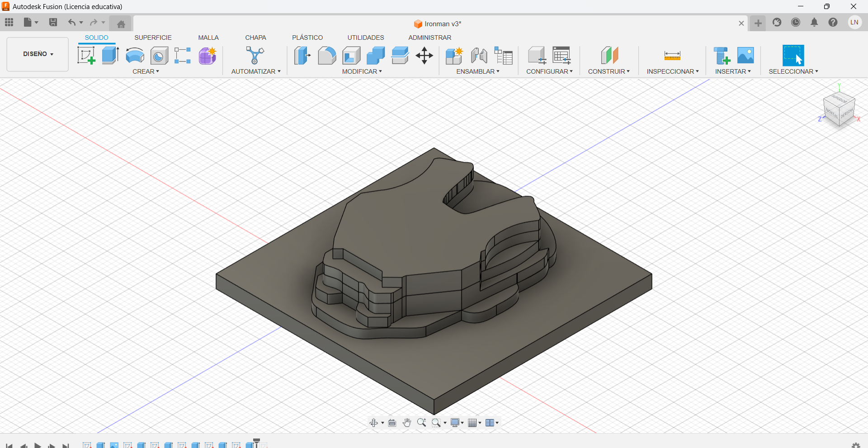Switch to the PLÁSTICO tab
Screen dimensions: 868x448
click(307, 38)
